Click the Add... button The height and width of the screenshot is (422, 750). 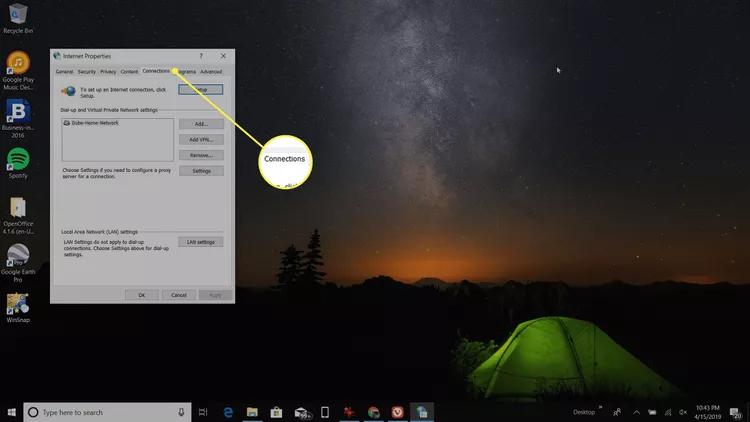(x=201, y=124)
